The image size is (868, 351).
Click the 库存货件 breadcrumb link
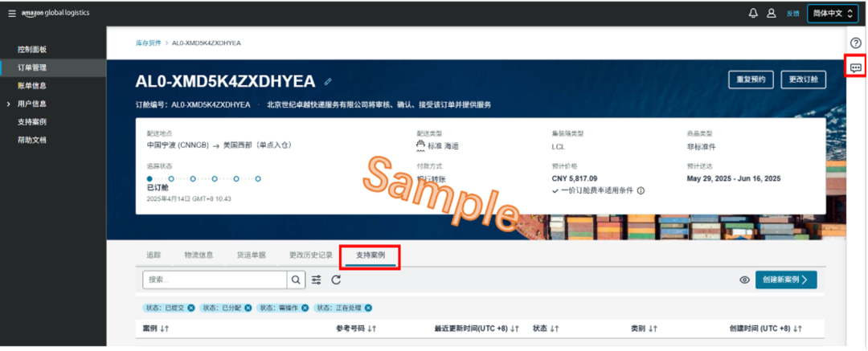148,43
